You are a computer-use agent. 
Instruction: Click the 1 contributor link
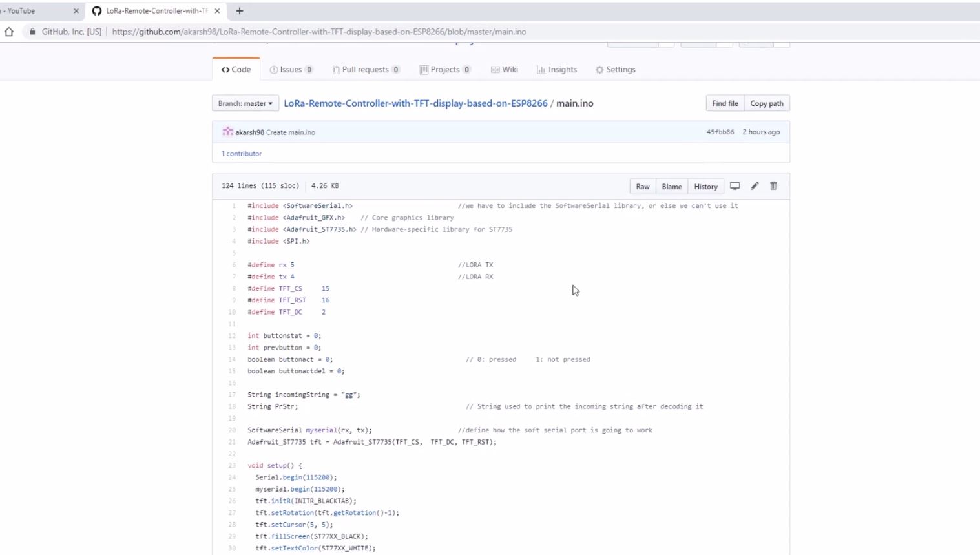(x=242, y=154)
